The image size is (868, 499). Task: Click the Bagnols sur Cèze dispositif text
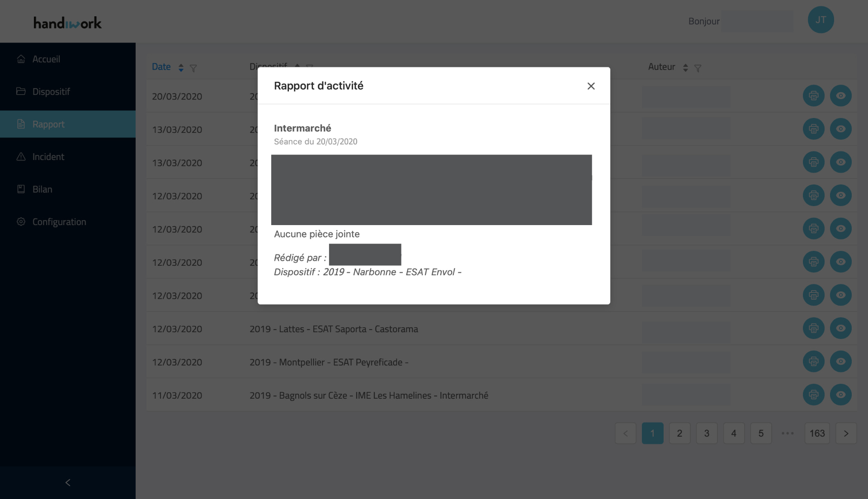(369, 395)
